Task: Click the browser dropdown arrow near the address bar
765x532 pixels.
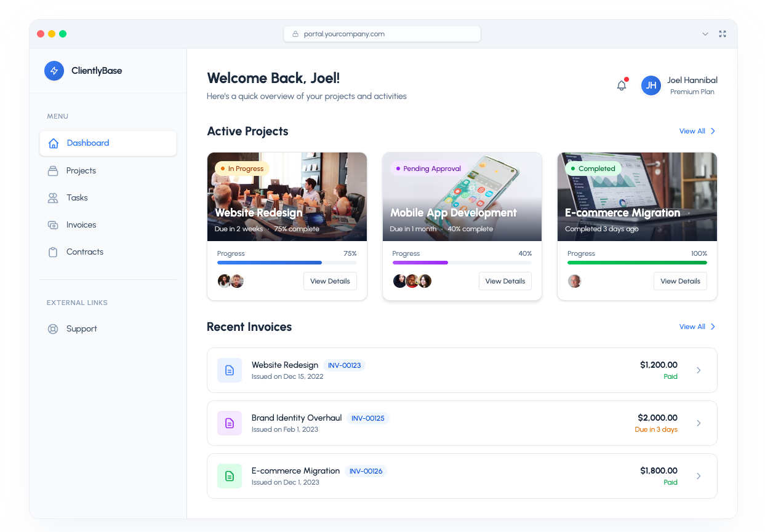Action: pos(705,34)
